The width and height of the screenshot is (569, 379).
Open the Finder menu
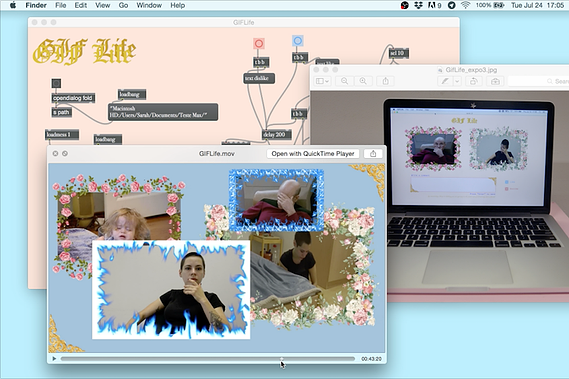click(x=36, y=5)
